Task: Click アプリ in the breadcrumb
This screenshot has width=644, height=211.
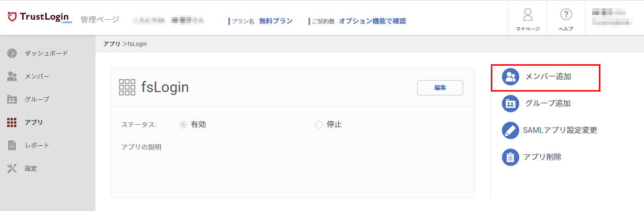Action: tap(112, 44)
